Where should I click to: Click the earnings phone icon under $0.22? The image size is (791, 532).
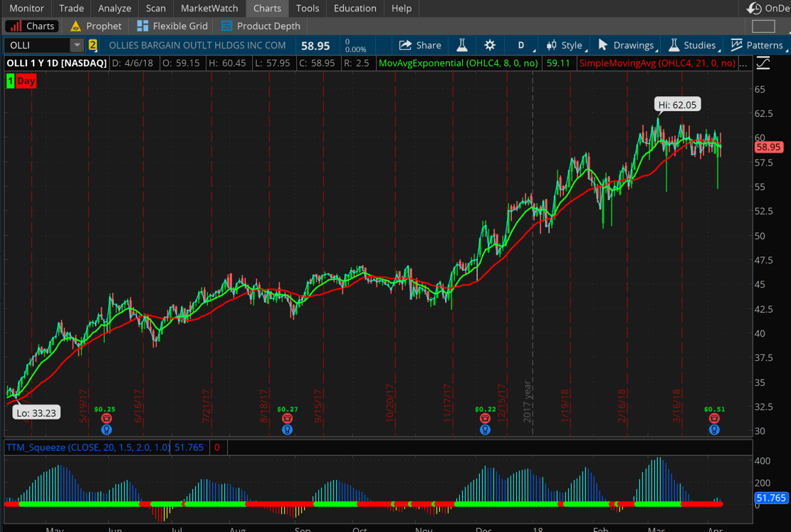pyautogui.click(x=485, y=419)
